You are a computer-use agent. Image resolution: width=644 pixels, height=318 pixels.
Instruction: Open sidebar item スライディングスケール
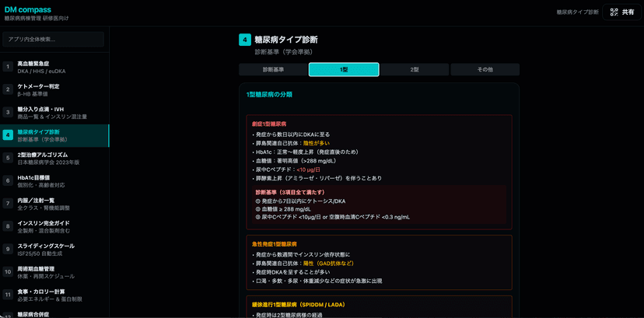coord(54,250)
